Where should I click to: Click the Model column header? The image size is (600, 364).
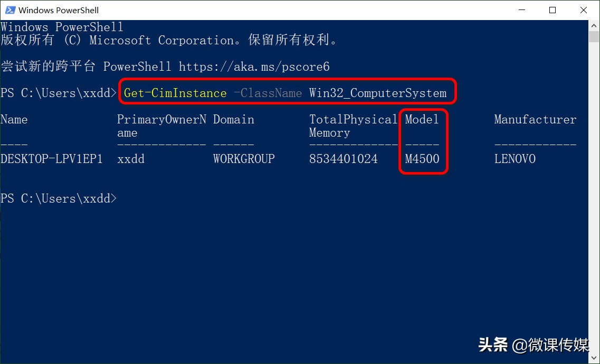421,120
